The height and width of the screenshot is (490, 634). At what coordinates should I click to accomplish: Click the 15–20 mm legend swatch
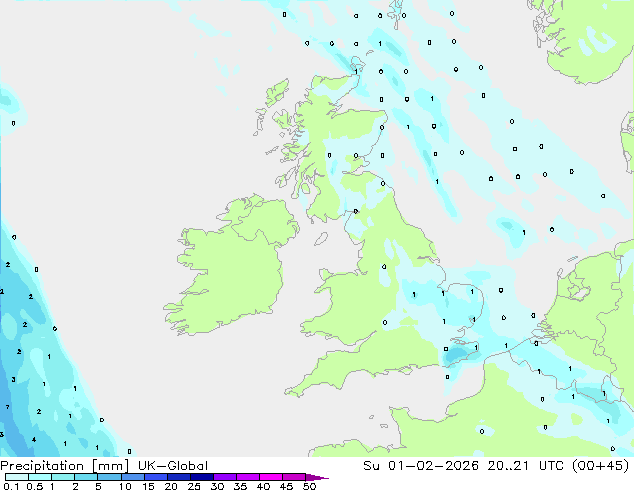point(155,477)
